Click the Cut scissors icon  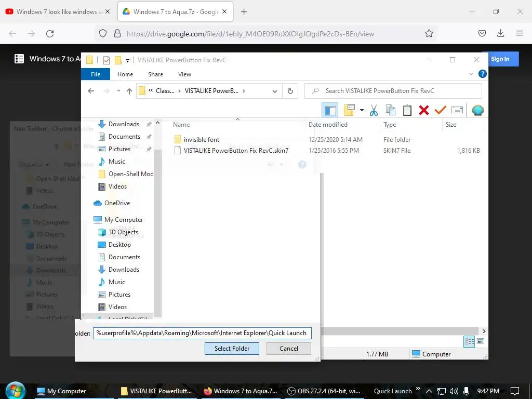[x=374, y=110]
